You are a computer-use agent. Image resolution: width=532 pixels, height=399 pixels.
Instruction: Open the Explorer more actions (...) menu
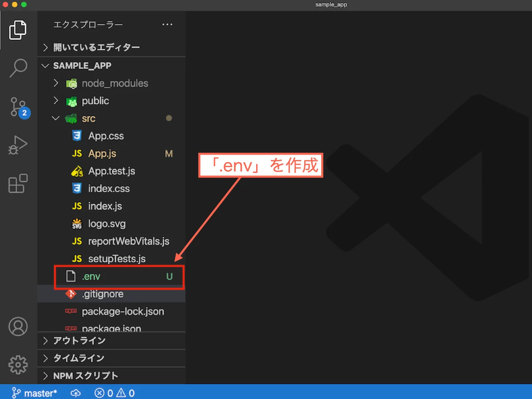(x=167, y=25)
